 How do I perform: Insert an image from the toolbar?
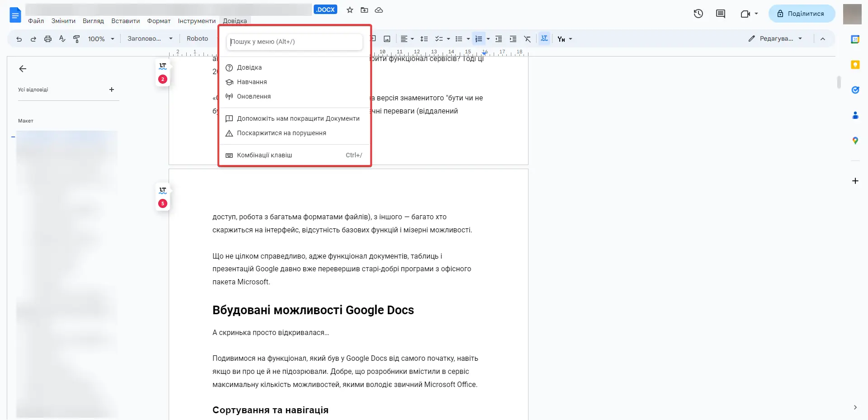(387, 39)
